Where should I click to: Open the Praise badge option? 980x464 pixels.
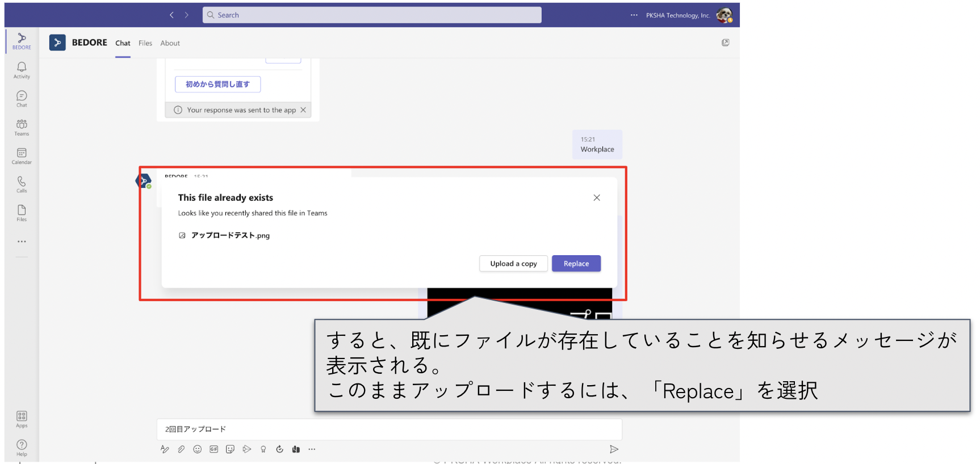(263, 449)
